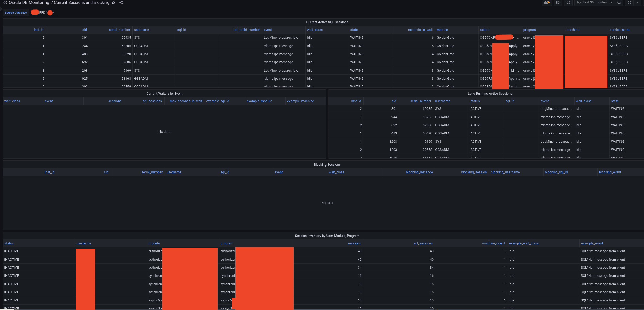The height and width of the screenshot is (310, 644).
Task: Open the Oracle DB Monitoring folder link
Action: tap(29, 2)
